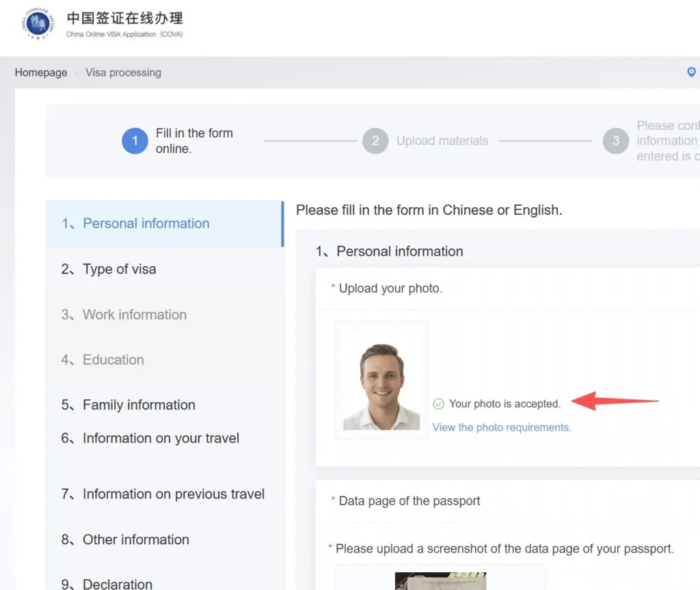Click the China Consular Affairs logo
This screenshot has width=700, height=590.
37,24
